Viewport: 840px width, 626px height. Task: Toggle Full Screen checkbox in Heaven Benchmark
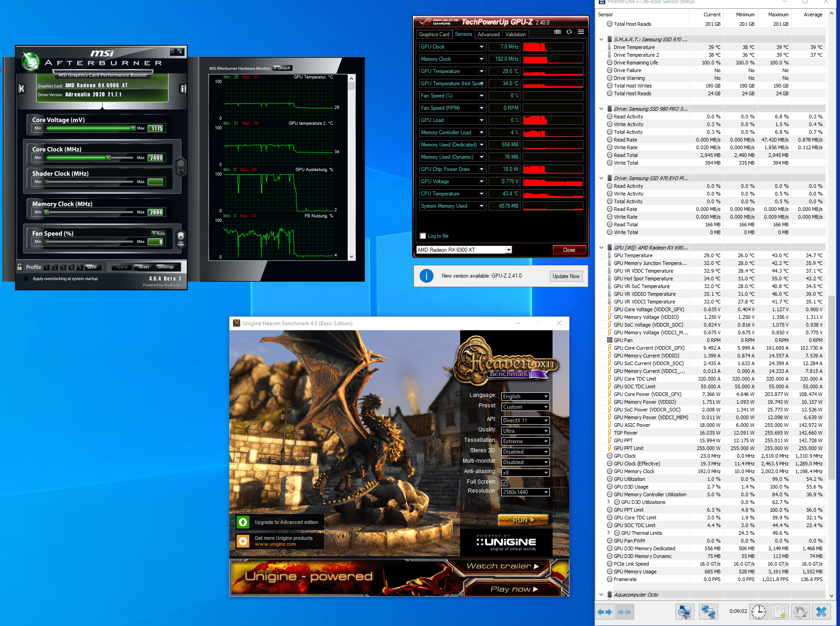click(505, 483)
